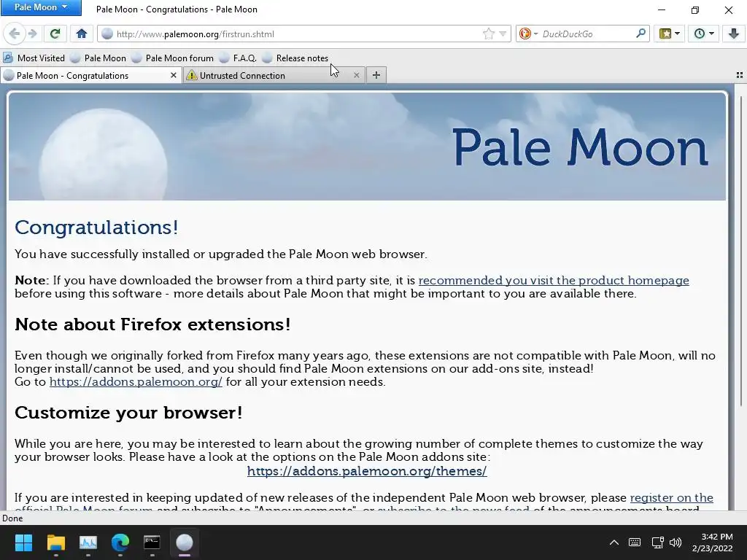Open the Pale Moon application menu button
747x560 pixels.
(x=41, y=7)
